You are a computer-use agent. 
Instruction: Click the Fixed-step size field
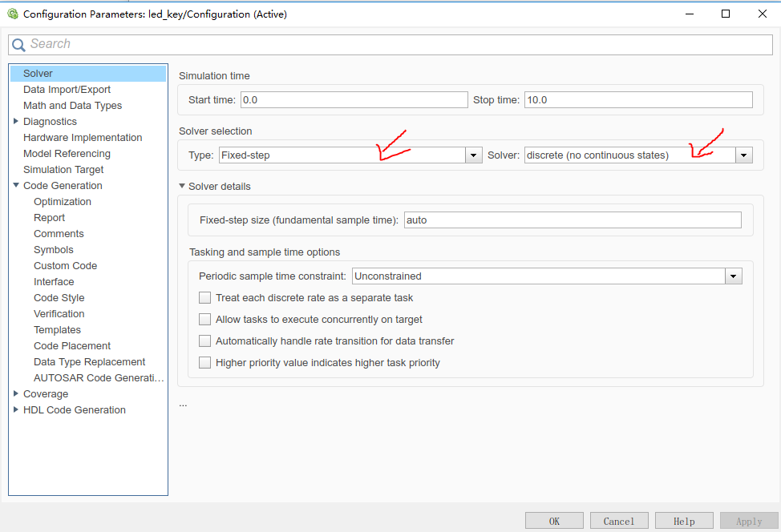573,220
